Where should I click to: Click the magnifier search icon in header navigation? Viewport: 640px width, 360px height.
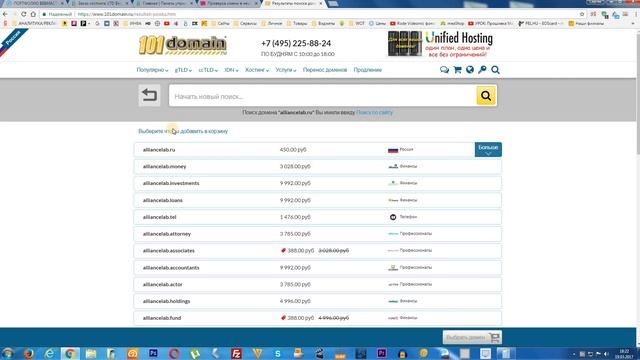tap(495, 70)
